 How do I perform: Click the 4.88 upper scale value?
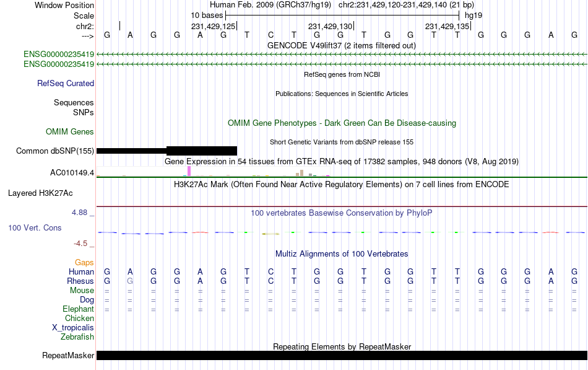(79, 213)
